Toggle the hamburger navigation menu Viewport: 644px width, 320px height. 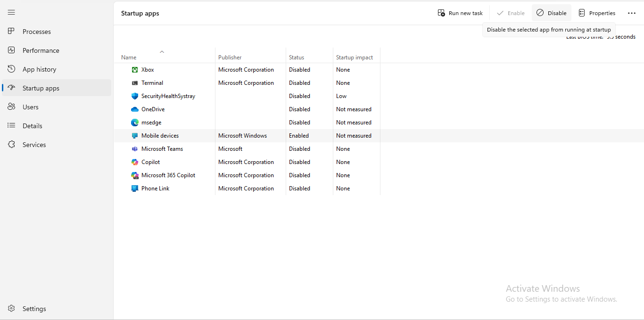(x=11, y=12)
